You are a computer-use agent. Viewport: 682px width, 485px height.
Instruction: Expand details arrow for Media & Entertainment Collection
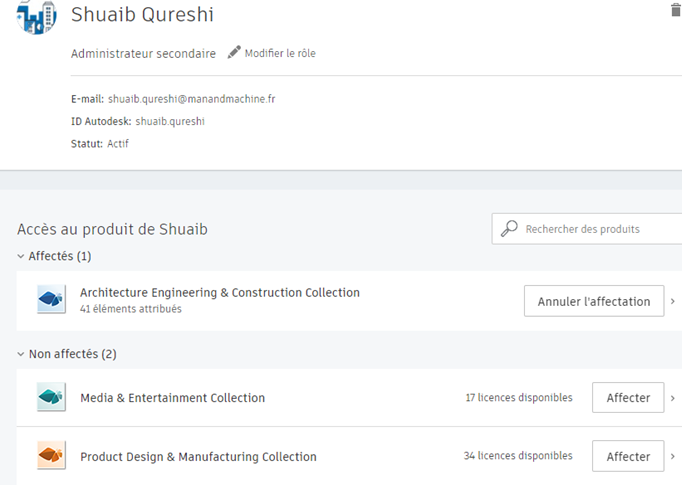point(672,398)
